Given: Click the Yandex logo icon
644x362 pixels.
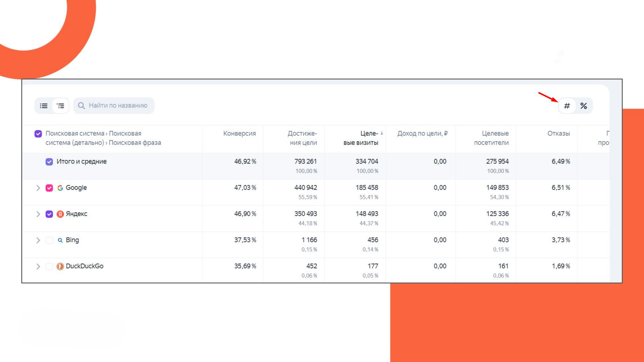Looking at the screenshot, I should click(x=60, y=214).
